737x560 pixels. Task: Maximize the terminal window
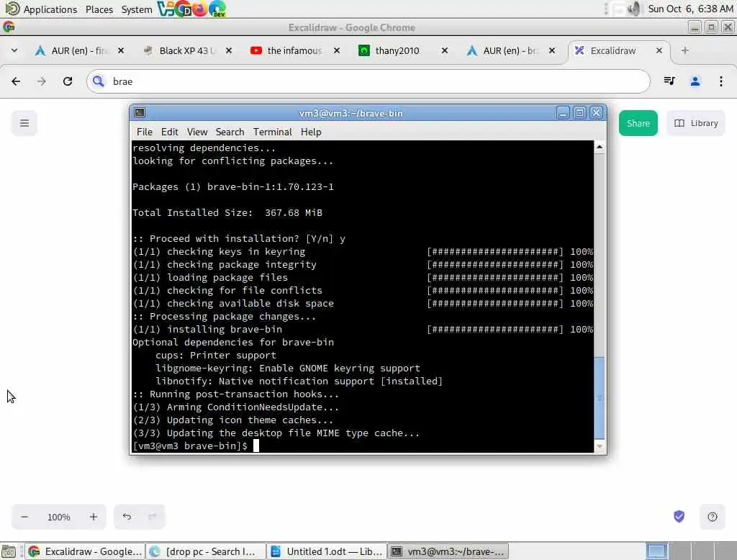tap(579, 113)
